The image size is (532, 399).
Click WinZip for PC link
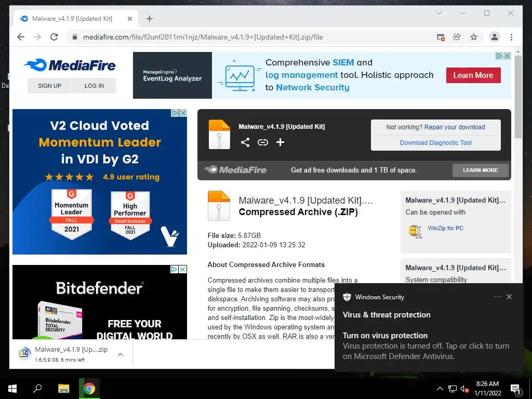(445, 229)
